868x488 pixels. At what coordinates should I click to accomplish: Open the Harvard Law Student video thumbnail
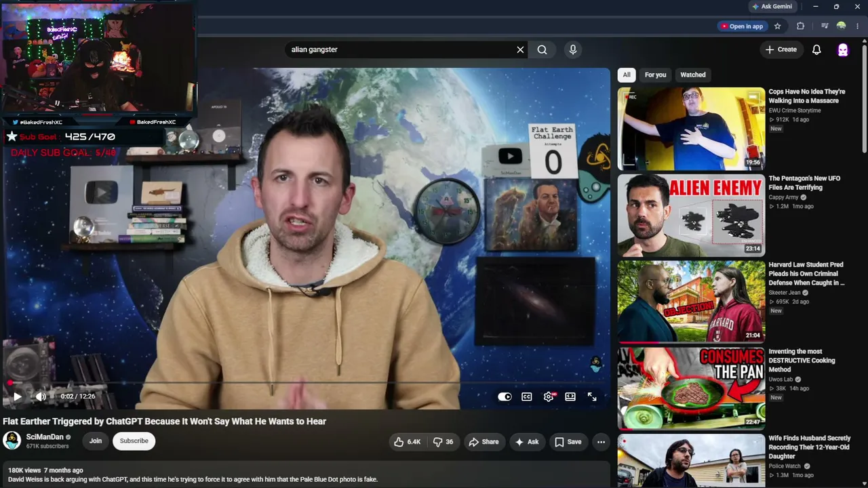coord(691,302)
